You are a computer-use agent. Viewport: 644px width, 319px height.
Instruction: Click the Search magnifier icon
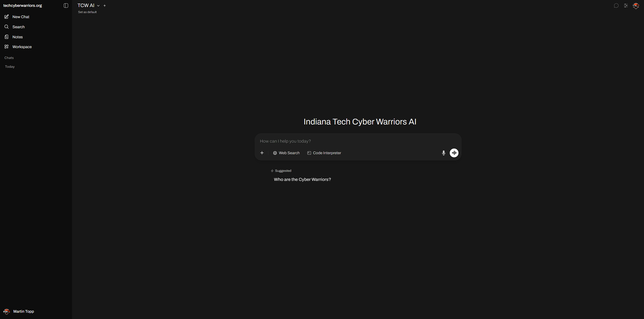click(7, 27)
